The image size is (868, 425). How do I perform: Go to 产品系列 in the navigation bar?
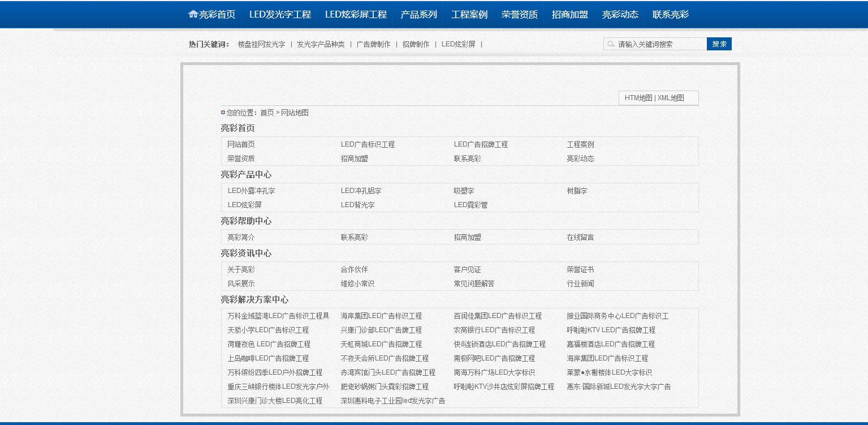[x=418, y=15]
